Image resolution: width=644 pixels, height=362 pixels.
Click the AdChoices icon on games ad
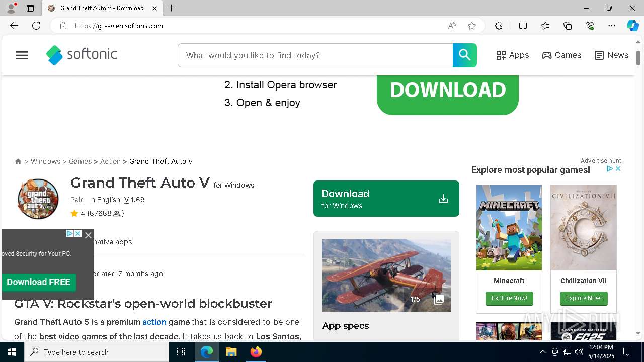[x=609, y=169]
